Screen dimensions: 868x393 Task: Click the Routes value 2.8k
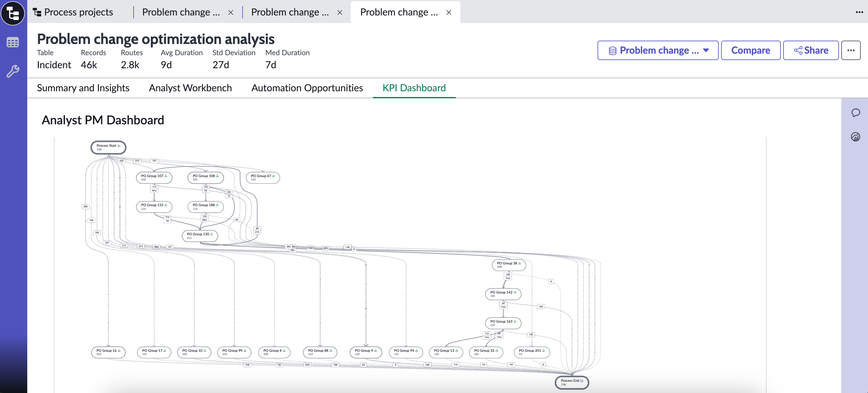[130, 65]
